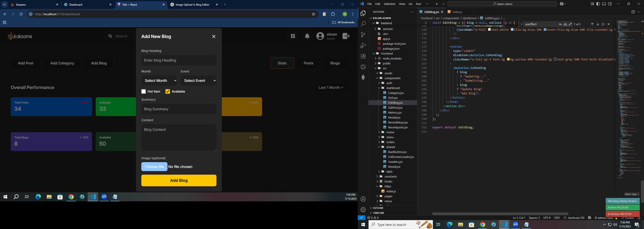
Task: Expand the redux folder
Action: click(388, 201)
